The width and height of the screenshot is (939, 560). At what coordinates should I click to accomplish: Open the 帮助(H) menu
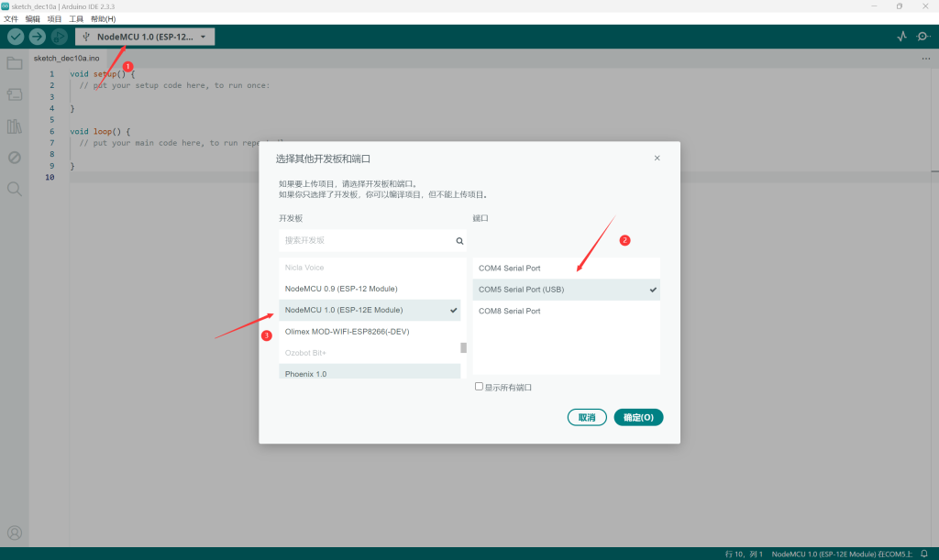pyautogui.click(x=103, y=19)
